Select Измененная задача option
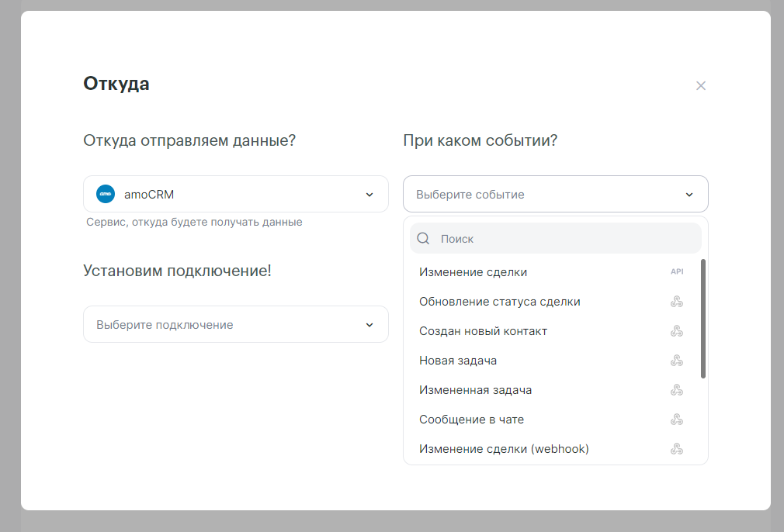This screenshot has width=784, height=532. (x=475, y=390)
